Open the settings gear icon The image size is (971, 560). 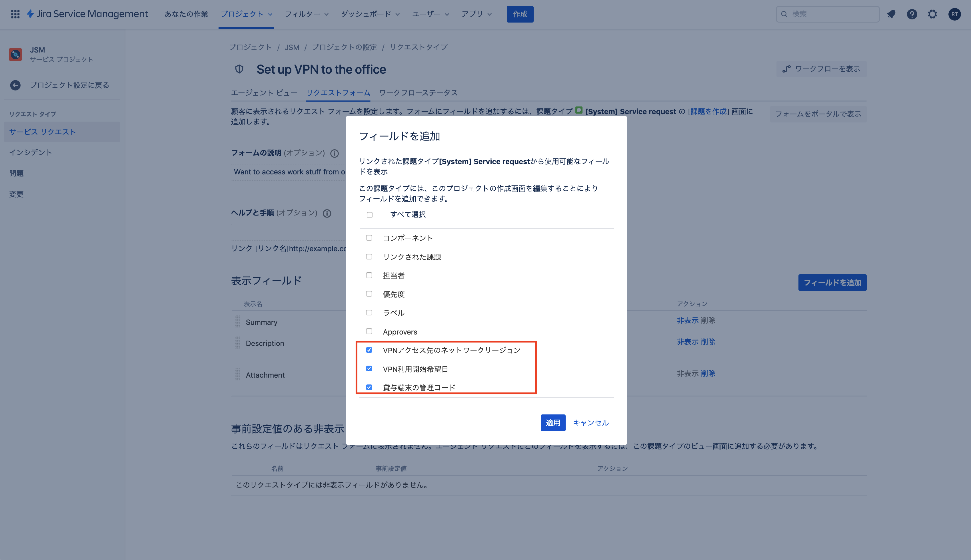(x=932, y=14)
